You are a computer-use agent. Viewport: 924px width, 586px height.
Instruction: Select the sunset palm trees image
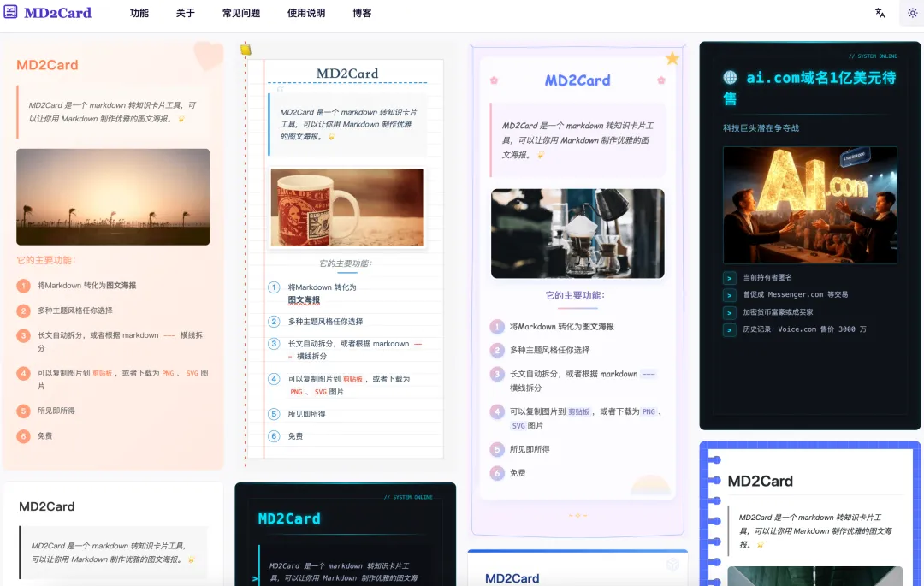113,197
